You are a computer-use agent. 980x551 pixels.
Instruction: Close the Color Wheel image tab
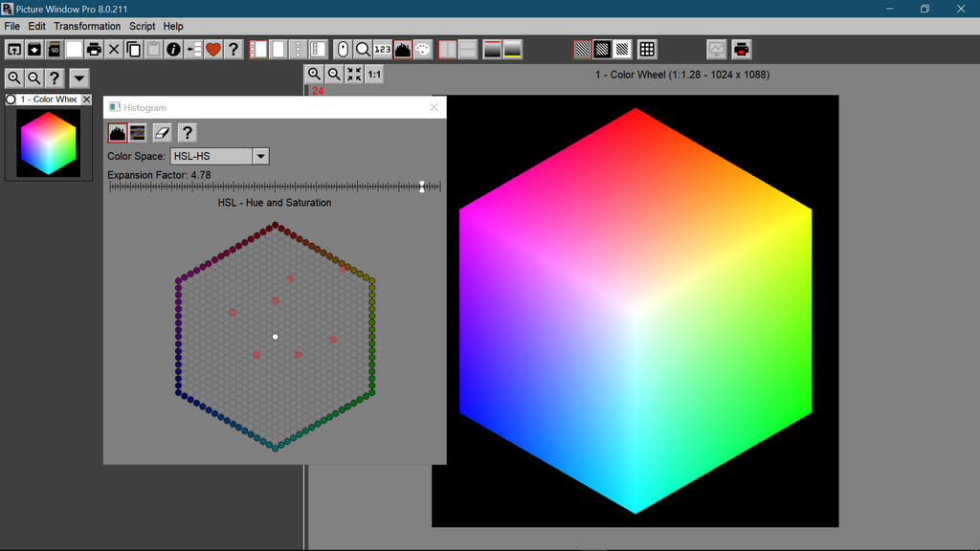87,99
